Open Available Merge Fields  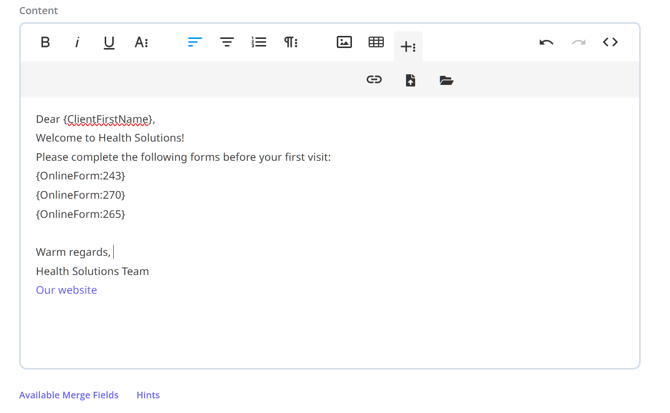click(x=69, y=395)
